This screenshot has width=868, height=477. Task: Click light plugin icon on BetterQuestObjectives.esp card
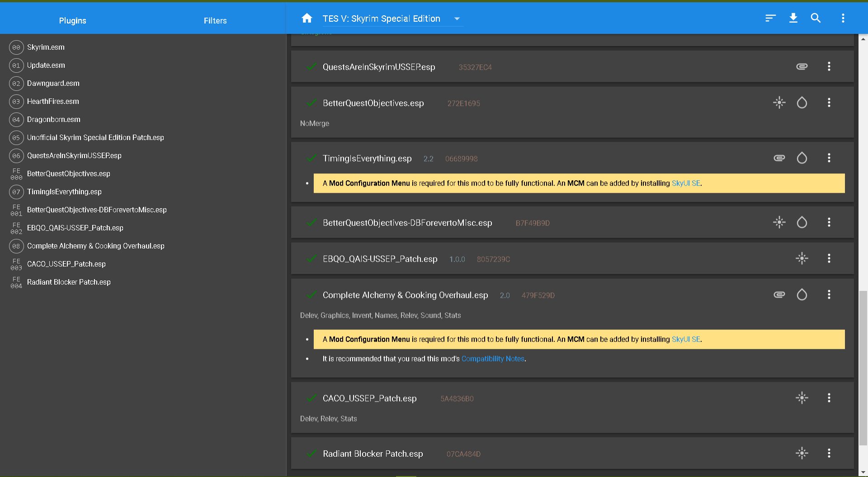pos(779,103)
